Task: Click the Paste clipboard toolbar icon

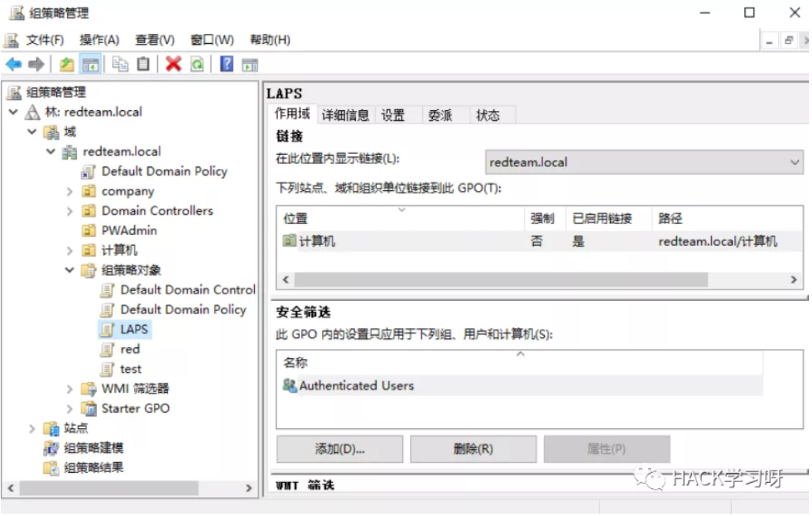Action: coord(143,64)
